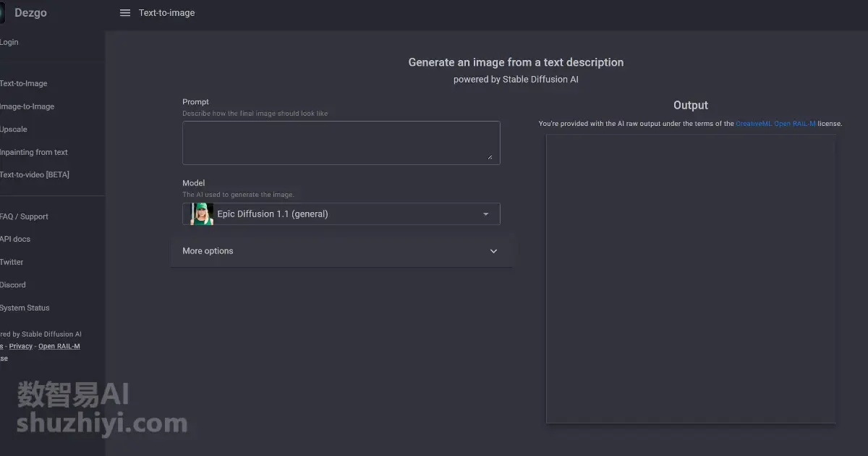The image size is (868, 456).
Task: Open Text-to-video [BETA]
Action: (x=35, y=174)
